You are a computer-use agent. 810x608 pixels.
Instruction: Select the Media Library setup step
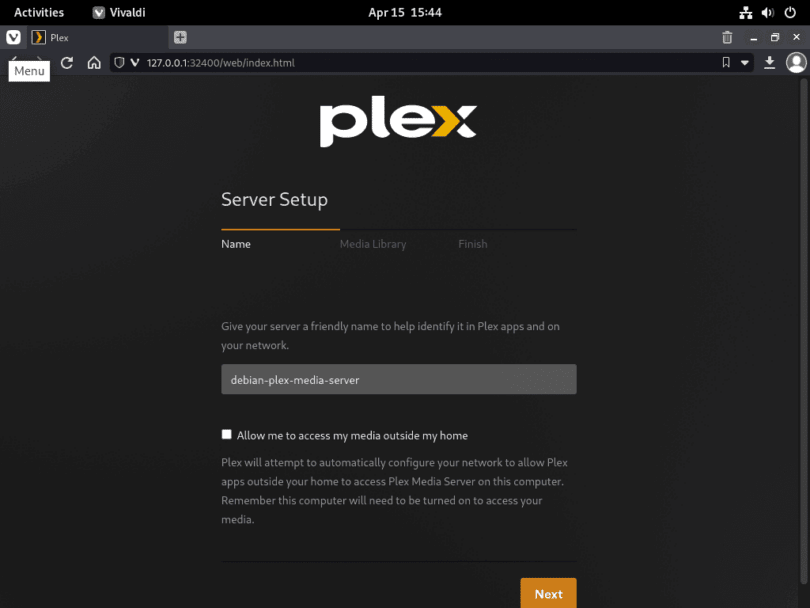[x=372, y=243]
